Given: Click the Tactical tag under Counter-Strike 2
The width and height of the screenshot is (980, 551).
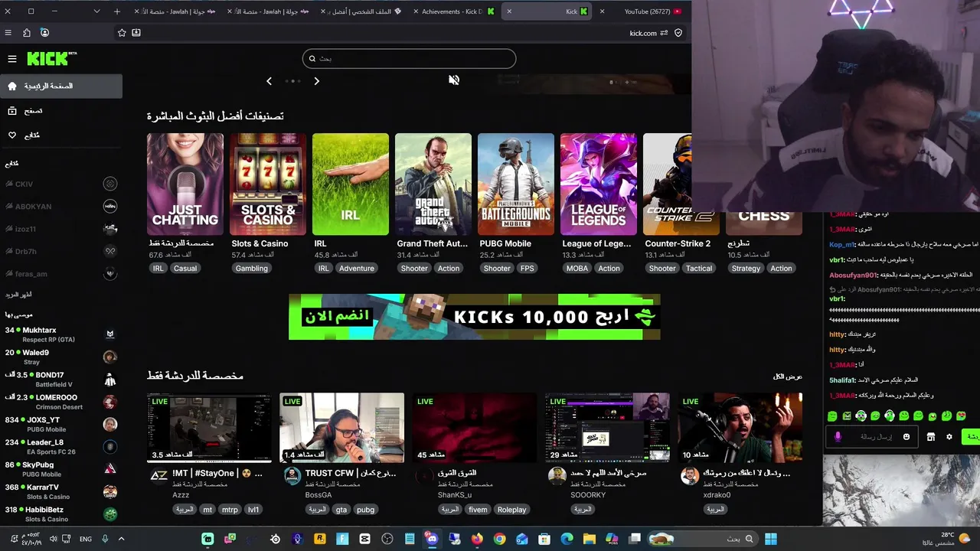Looking at the screenshot, I should pos(699,269).
